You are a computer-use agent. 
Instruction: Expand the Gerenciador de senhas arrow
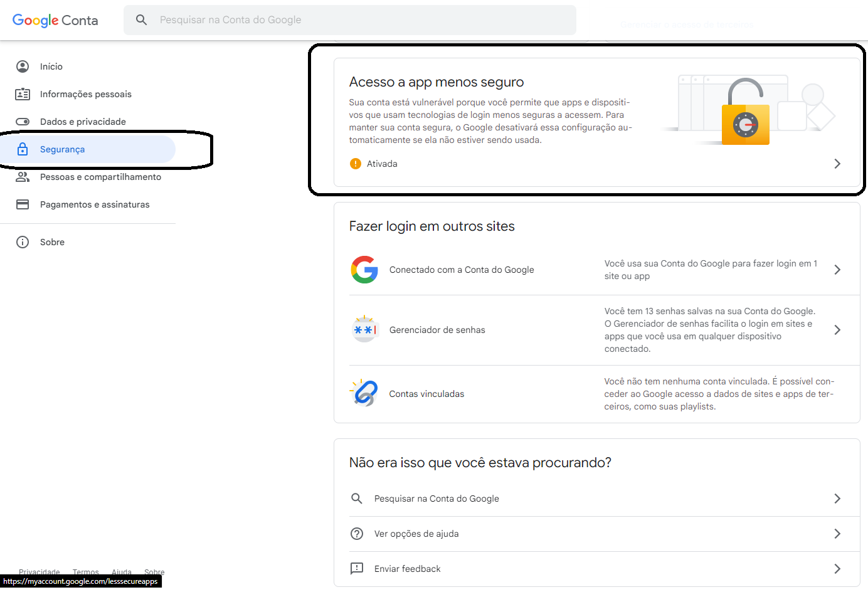tap(837, 330)
